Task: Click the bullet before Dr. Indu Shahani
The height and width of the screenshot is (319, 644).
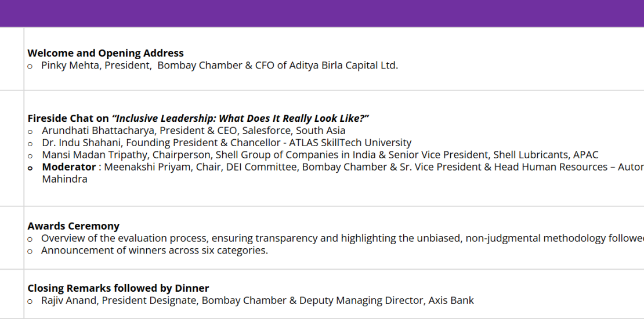Action: click(x=30, y=144)
